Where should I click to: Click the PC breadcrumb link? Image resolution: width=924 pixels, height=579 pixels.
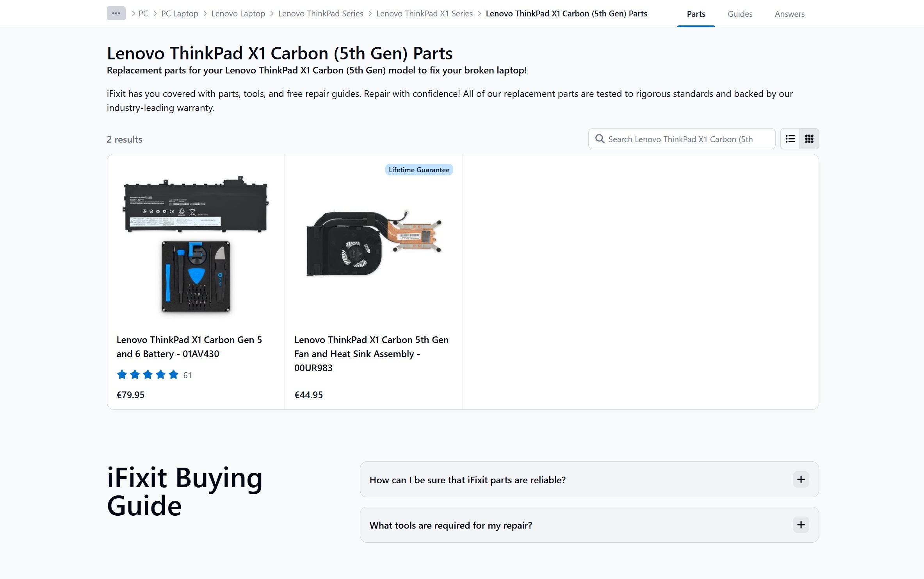(x=143, y=14)
